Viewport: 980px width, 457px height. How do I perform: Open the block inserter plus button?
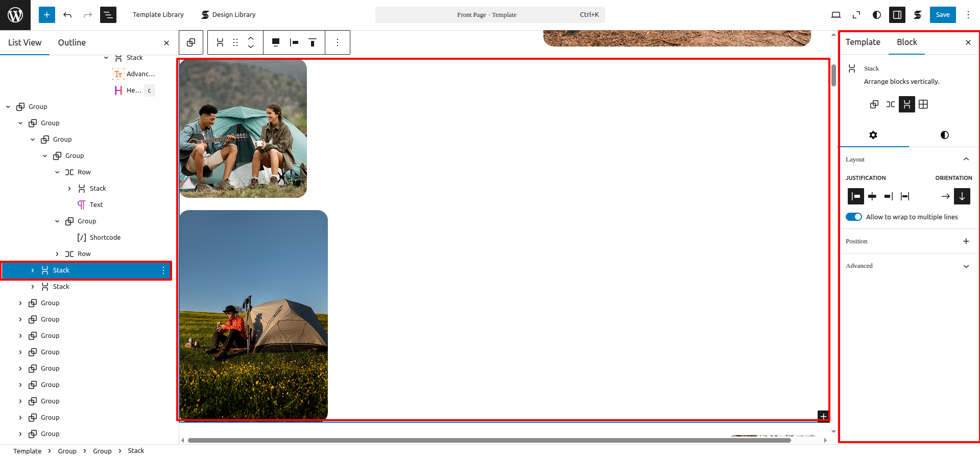(46, 15)
